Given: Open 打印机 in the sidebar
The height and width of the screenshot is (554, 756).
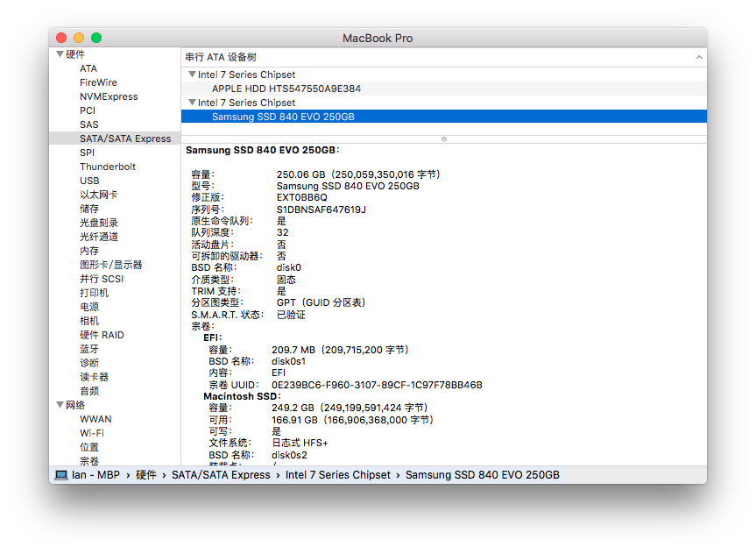Looking at the screenshot, I should point(94,293).
